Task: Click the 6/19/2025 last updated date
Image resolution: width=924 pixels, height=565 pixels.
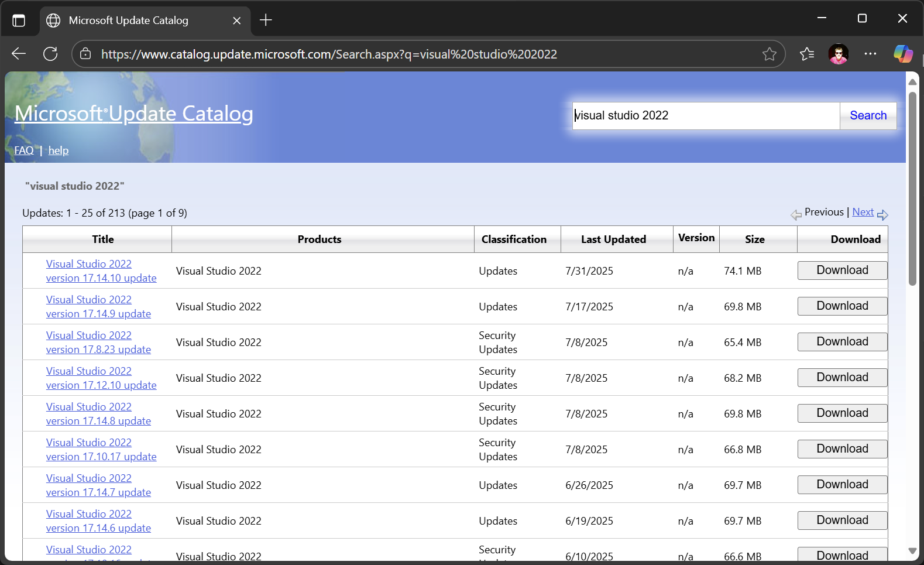Action: coord(589,521)
